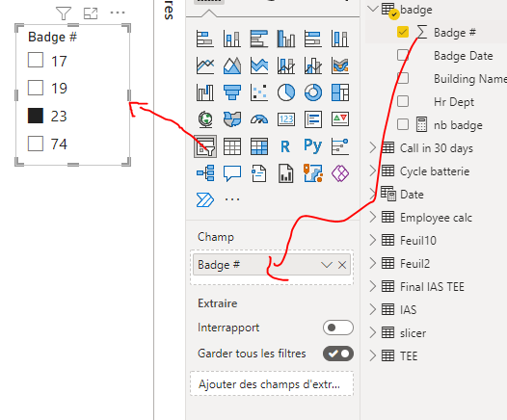This screenshot has height=420, width=507.
Task: Select the donut chart visual
Action: click(313, 92)
